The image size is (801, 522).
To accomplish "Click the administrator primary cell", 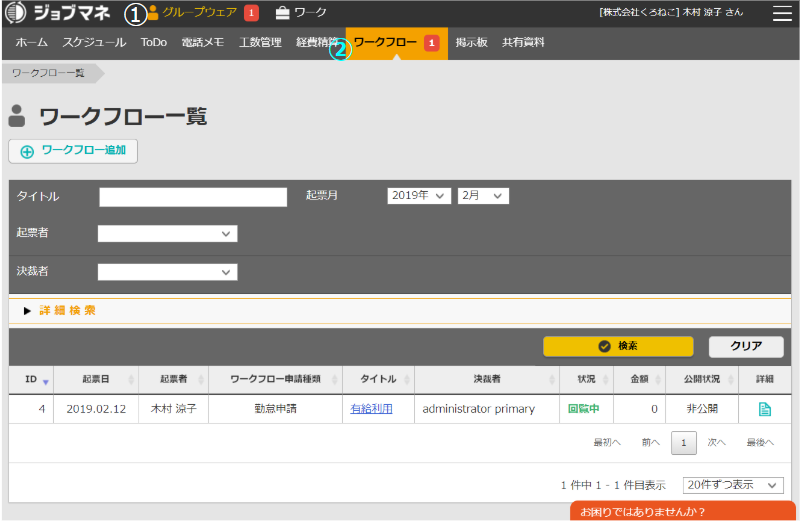I will [x=487, y=409].
